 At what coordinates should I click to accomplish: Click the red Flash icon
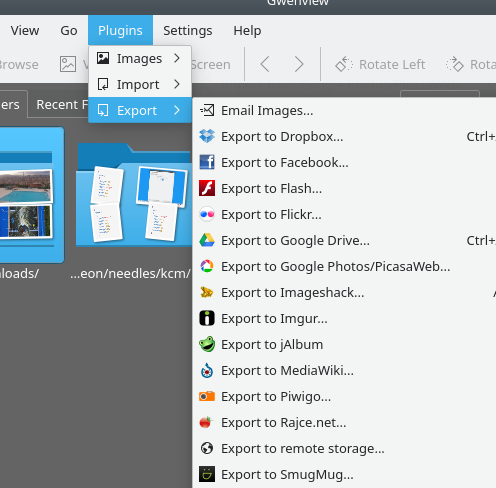pyautogui.click(x=207, y=188)
